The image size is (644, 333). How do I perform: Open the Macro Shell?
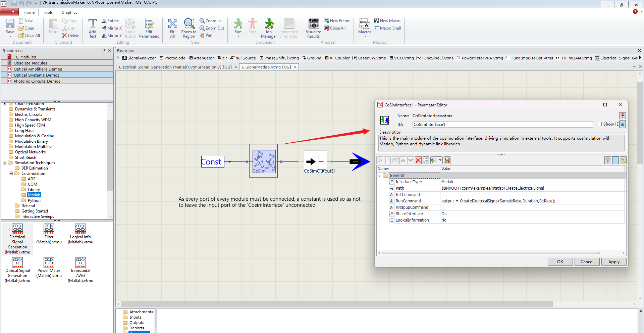point(387,28)
